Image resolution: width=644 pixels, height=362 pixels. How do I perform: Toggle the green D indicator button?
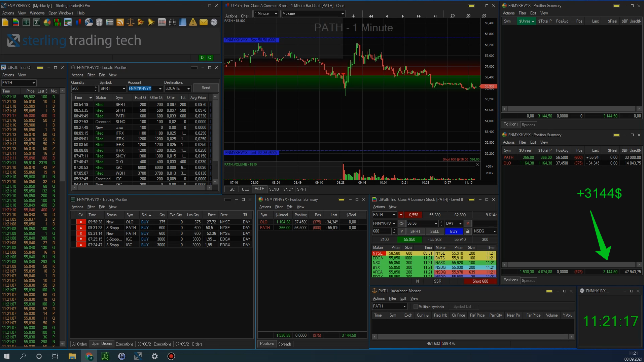[202, 58]
